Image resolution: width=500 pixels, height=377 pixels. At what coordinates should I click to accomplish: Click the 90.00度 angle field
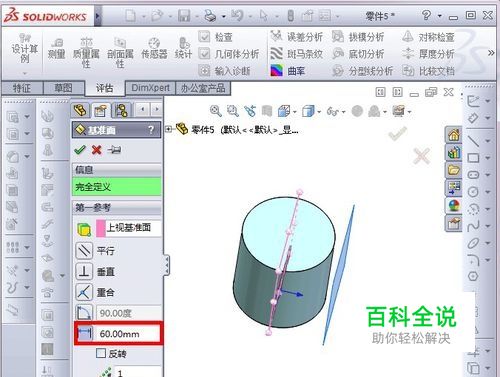pyautogui.click(x=128, y=313)
